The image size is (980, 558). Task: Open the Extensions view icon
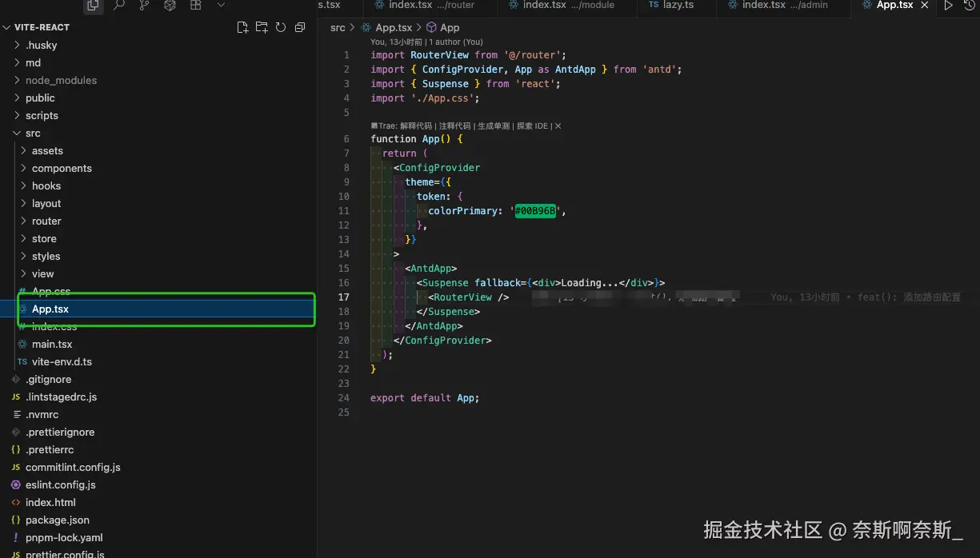[x=196, y=6]
